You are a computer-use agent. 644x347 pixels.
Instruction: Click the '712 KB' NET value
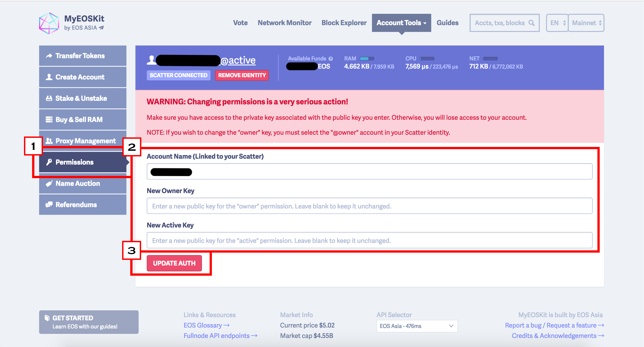(x=478, y=66)
